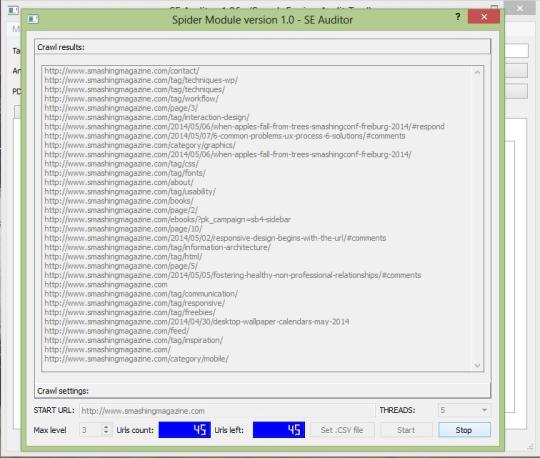Select the /tag/workflow/ URL row

(x=132, y=99)
